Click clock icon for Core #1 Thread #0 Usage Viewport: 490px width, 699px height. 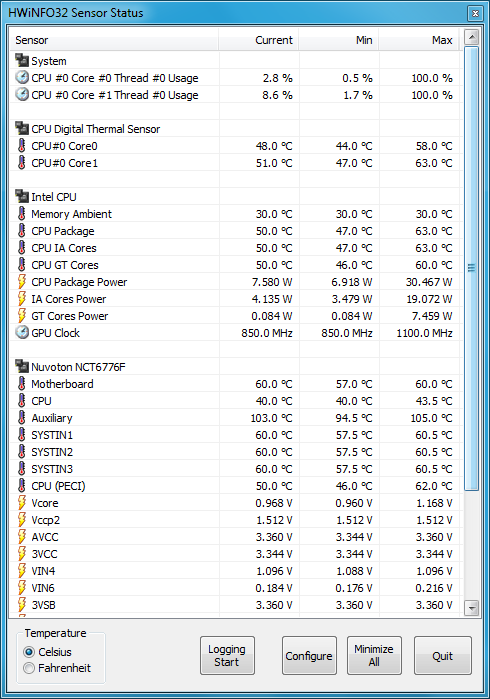(x=21, y=94)
